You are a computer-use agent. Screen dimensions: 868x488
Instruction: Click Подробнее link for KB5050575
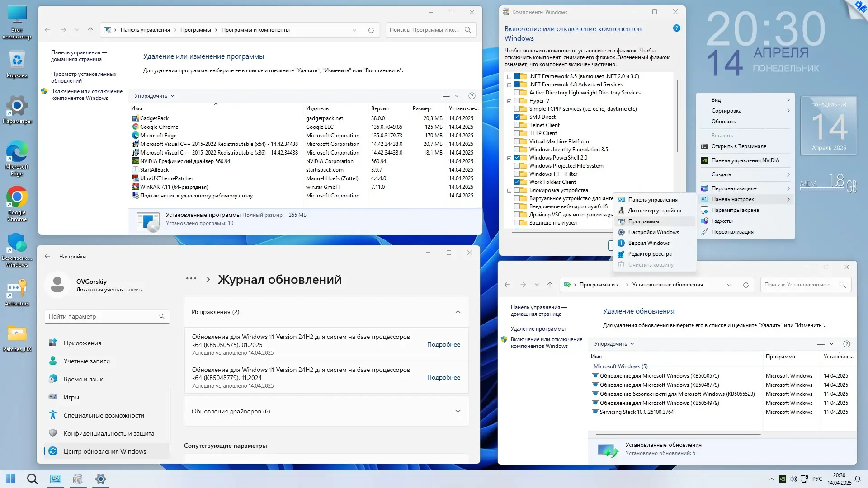[x=443, y=344]
